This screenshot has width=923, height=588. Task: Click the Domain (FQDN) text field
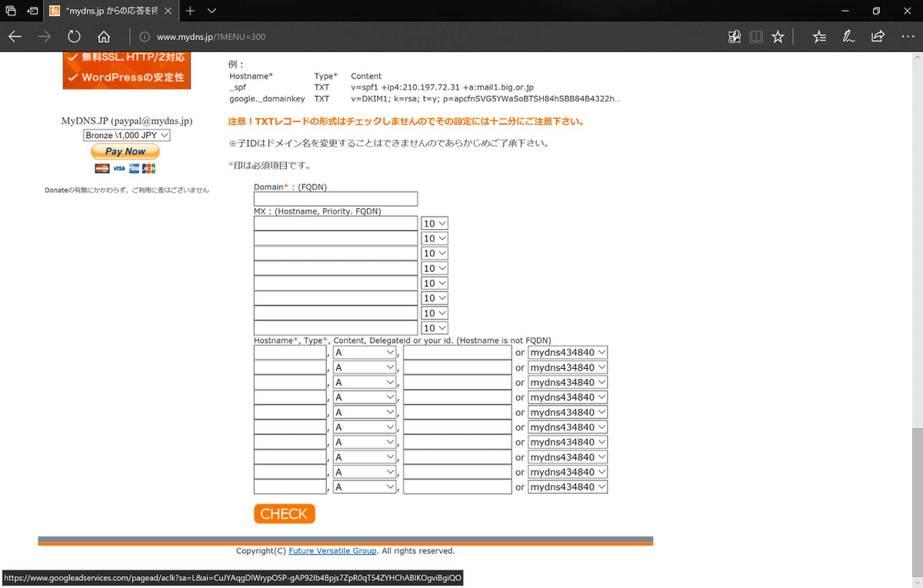coord(335,199)
